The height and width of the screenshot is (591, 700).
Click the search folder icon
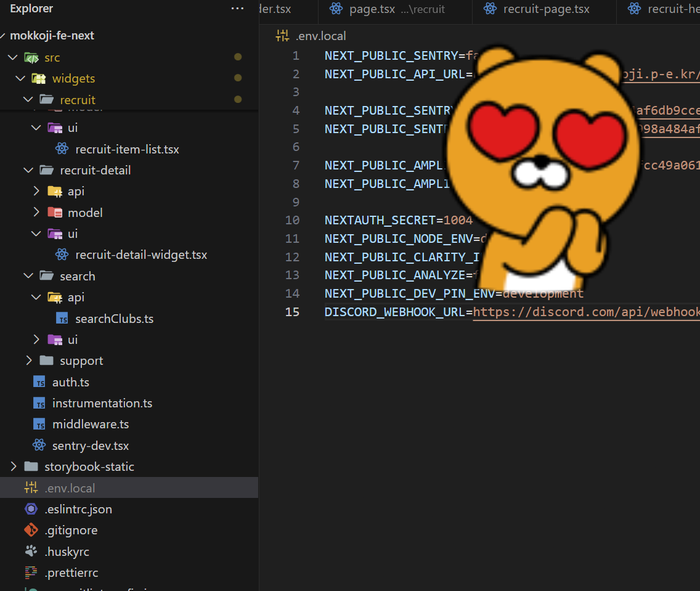click(46, 276)
